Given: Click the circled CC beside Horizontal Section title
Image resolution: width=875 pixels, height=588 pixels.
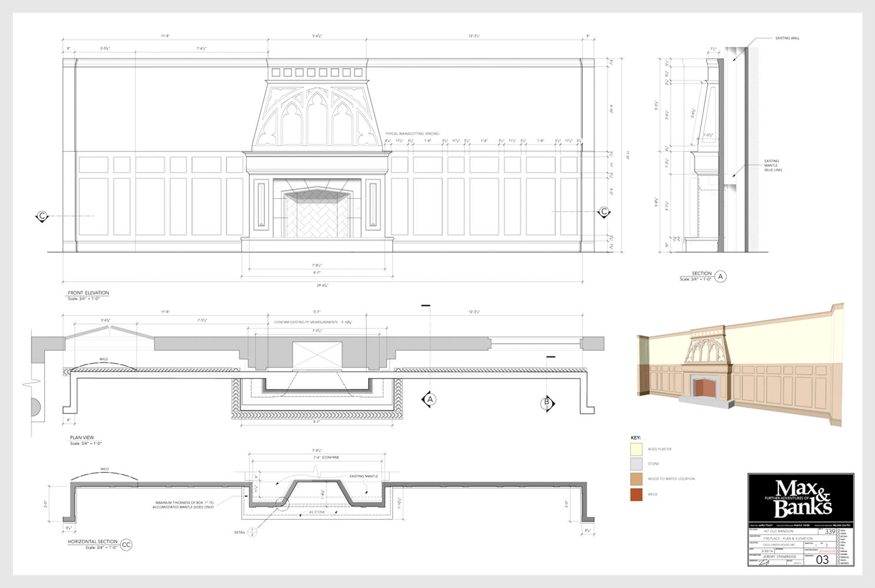Looking at the screenshot, I should click(x=126, y=544).
